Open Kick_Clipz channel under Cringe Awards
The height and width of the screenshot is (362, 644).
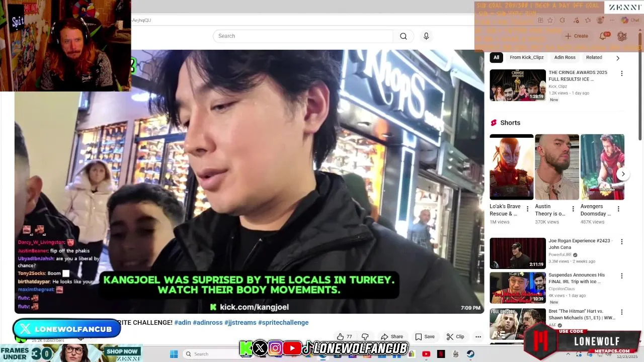[x=558, y=86]
